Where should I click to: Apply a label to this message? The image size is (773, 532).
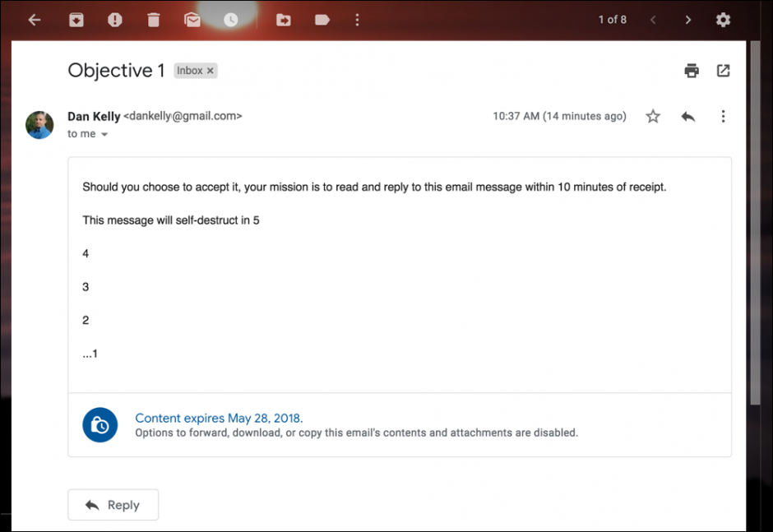(x=321, y=19)
